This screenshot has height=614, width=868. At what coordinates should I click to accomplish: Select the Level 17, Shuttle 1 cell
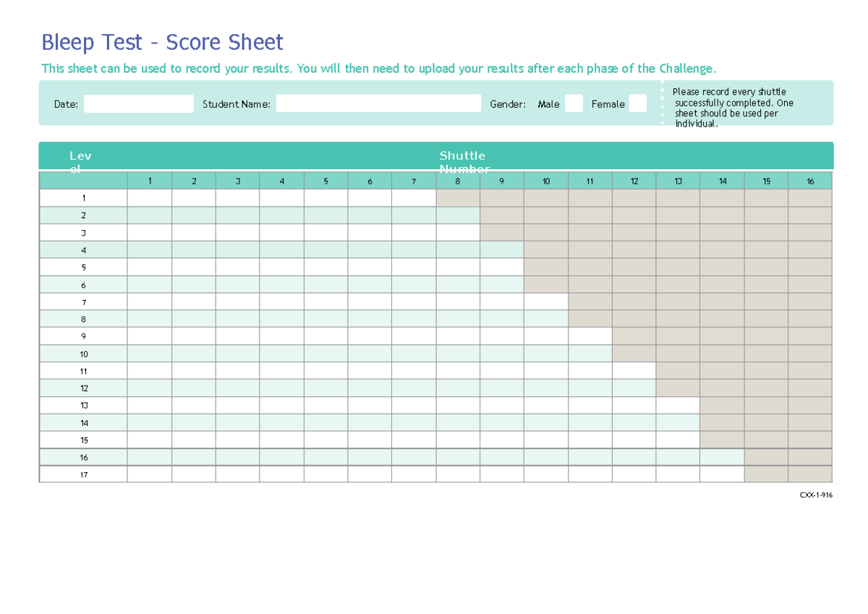[x=150, y=474]
